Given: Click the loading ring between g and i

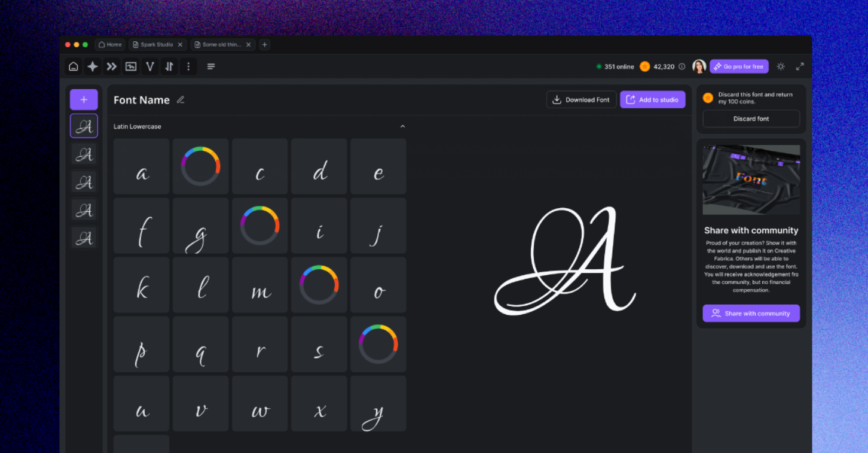Looking at the screenshot, I should click(x=260, y=226).
